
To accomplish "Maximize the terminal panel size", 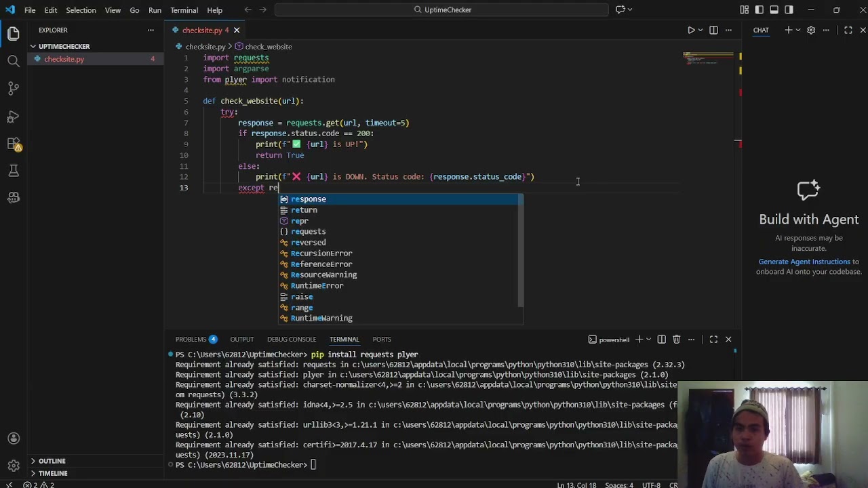I will click(x=713, y=339).
